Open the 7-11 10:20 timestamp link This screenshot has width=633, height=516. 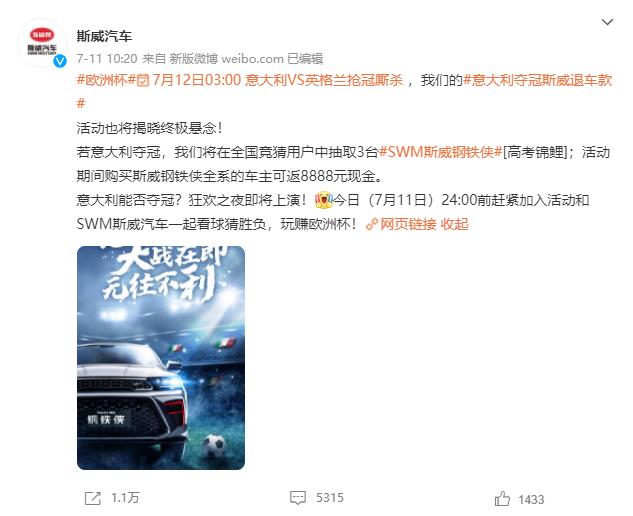pyautogui.click(x=107, y=59)
